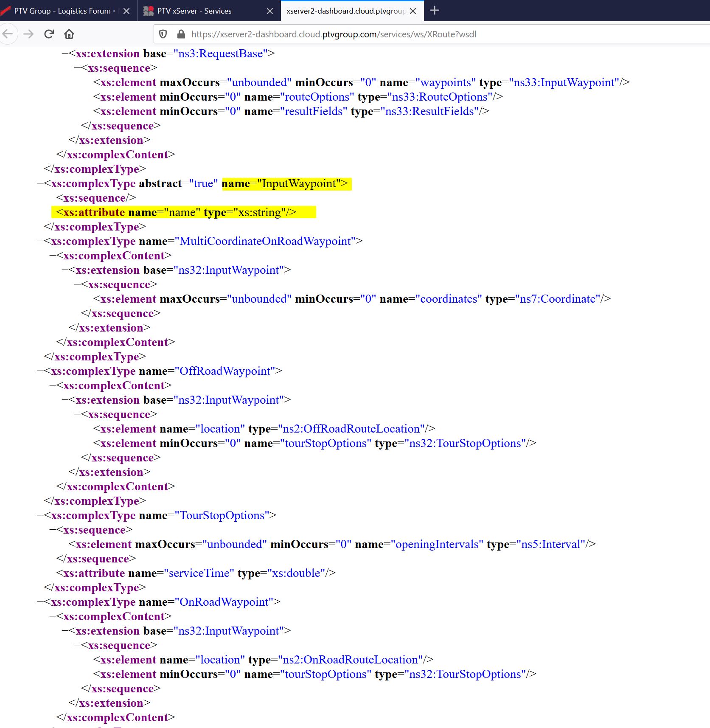
Task: Go to the browser home page icon
Action: [x=69, y=34]
